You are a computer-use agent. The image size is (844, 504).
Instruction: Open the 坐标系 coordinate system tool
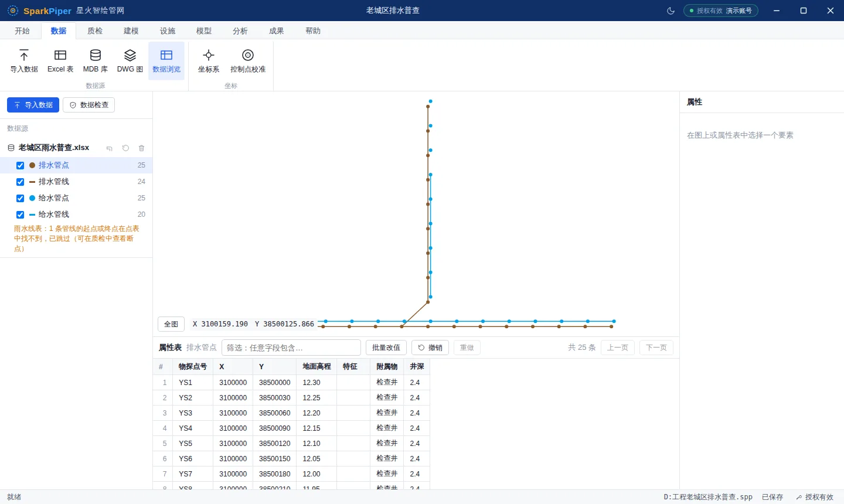pyautogui.click(x=209, y=61)
